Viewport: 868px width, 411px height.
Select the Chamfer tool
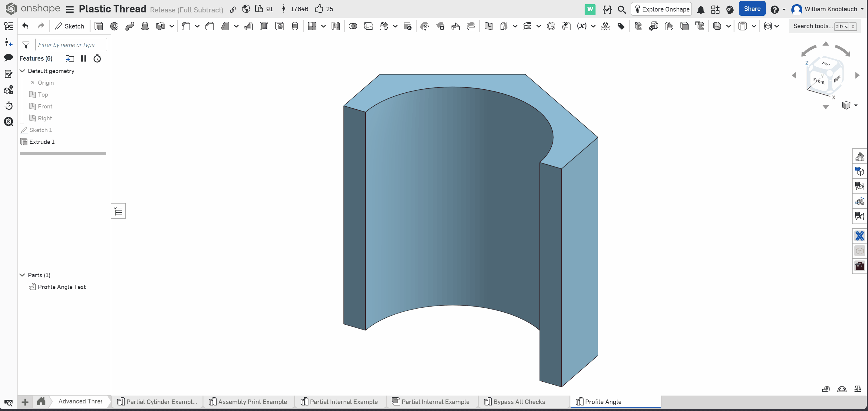click(x=210, y=26)
